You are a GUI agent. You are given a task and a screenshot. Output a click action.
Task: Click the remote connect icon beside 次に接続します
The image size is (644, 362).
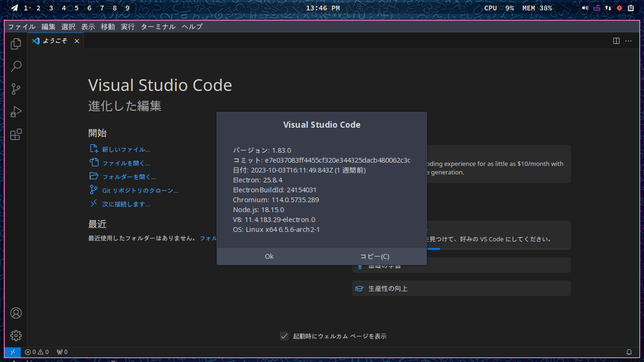(94, 204)
